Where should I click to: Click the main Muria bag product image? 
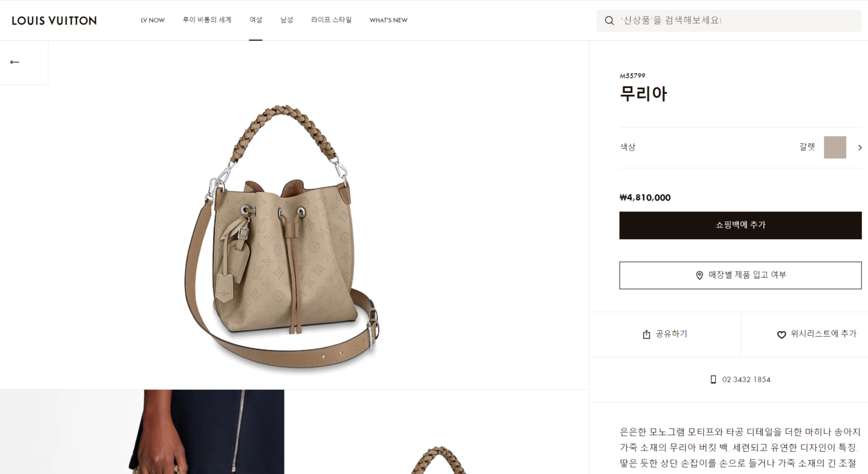click(283, 236)
